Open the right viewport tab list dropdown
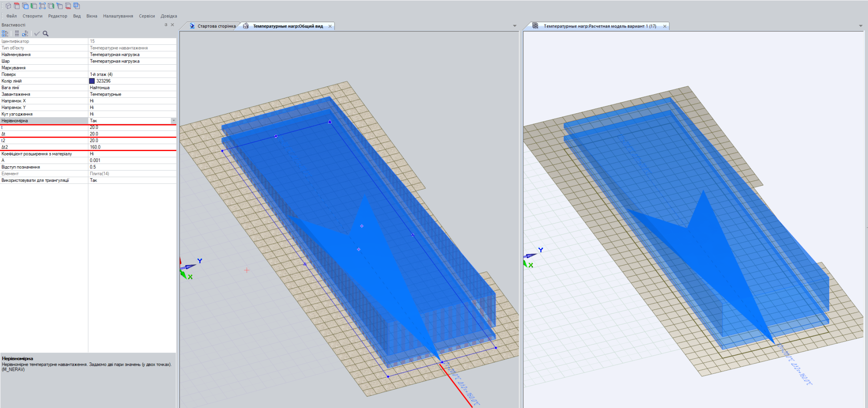The image size is (868, 408). click(x=861, y=26)
